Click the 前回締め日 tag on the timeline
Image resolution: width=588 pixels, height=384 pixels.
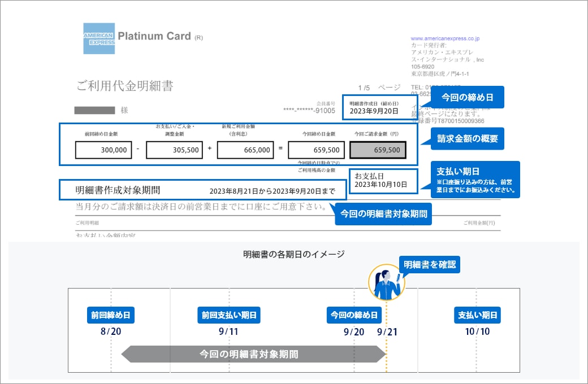coord(111,316)
